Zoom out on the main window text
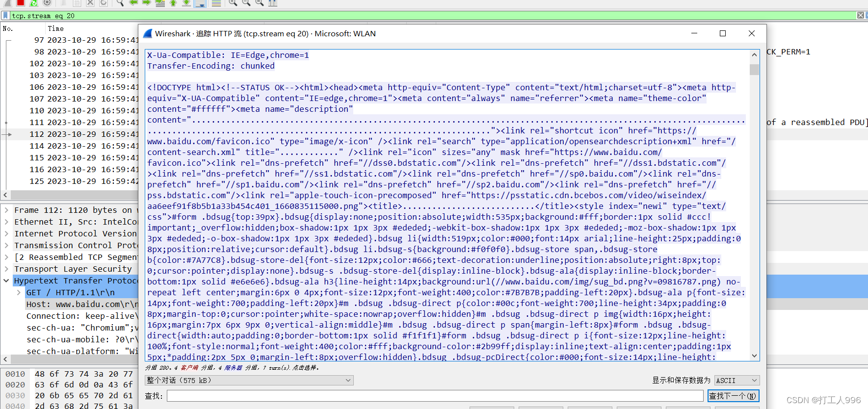868x409 pixels. pyautogui.click(x=246, y=3)
